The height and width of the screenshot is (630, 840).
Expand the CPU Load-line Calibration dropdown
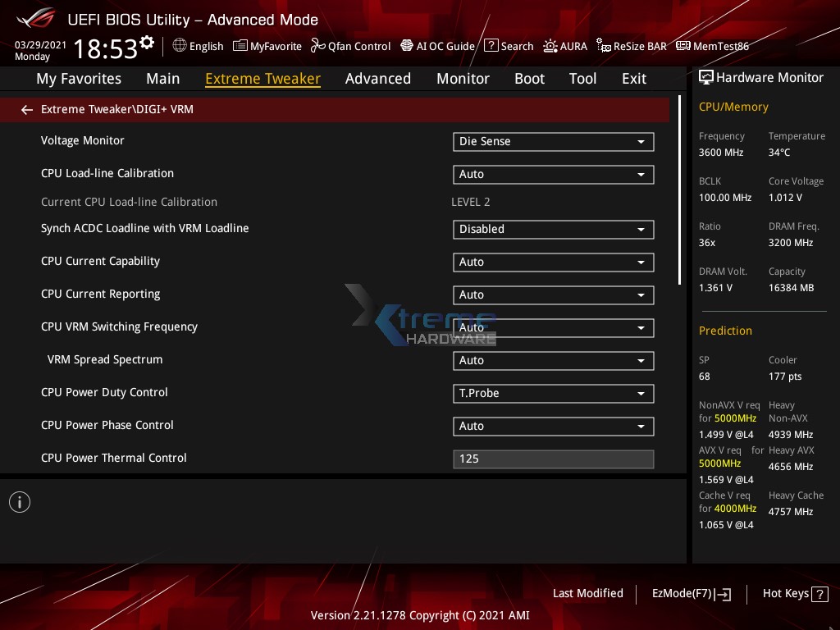[553, 174]
